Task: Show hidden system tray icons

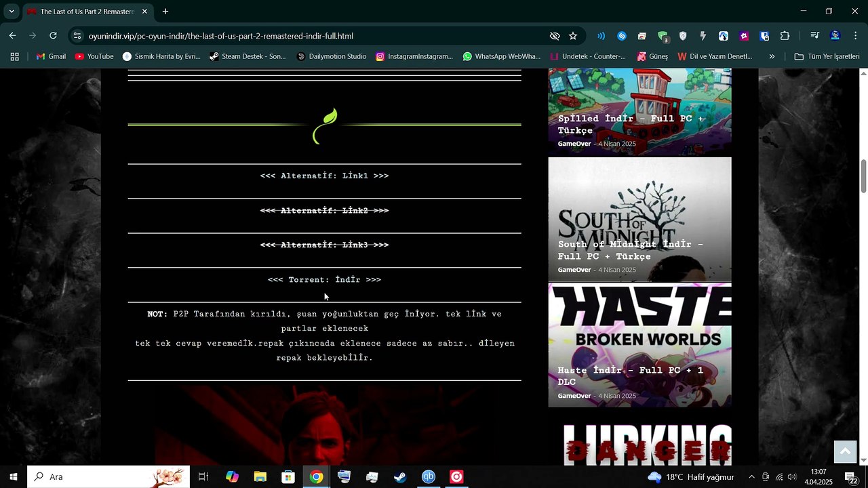Action: pyautogui.click(x=751, y=477)
